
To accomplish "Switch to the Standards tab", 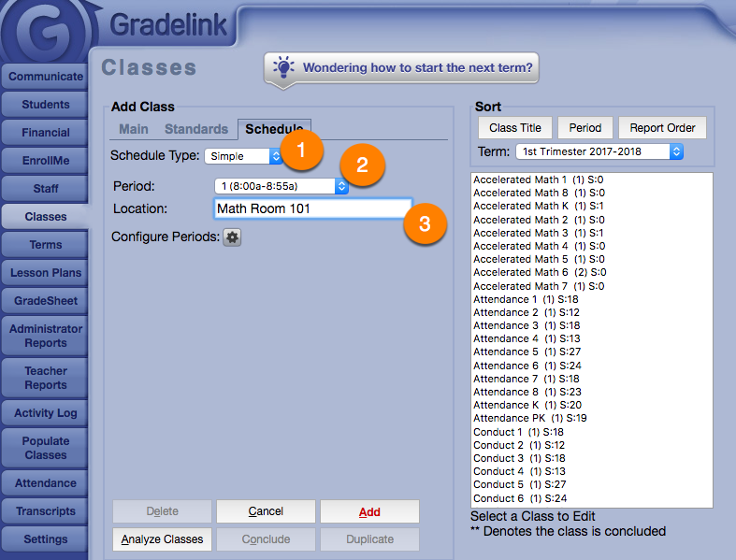I will click(x=196, y=129).
